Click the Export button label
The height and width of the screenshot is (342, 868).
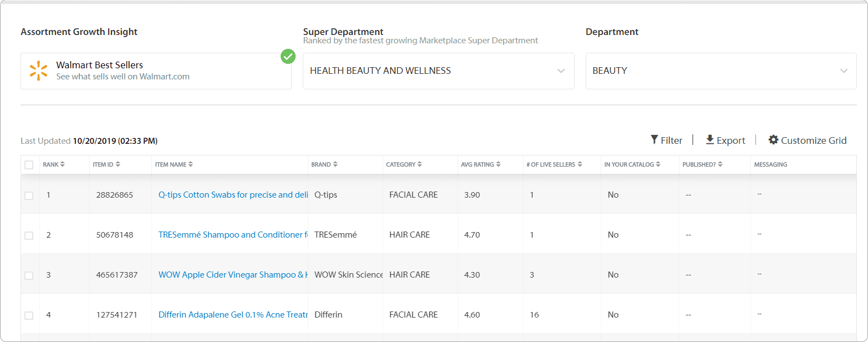point(731,140)
